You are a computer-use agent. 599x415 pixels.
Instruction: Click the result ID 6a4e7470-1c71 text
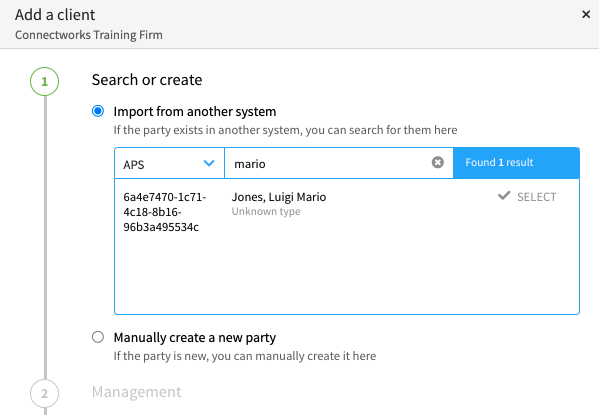[165, 212]
